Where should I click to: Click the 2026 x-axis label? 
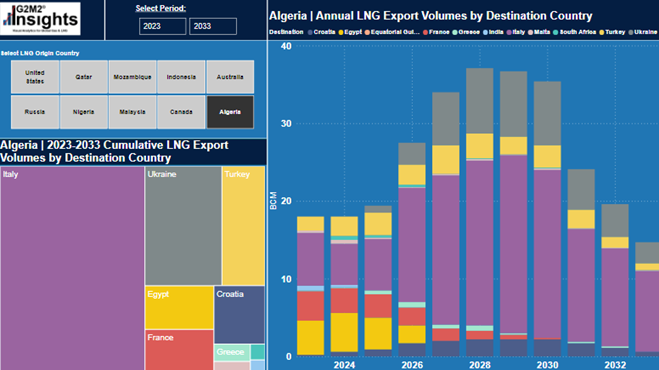tap(412, 365)
